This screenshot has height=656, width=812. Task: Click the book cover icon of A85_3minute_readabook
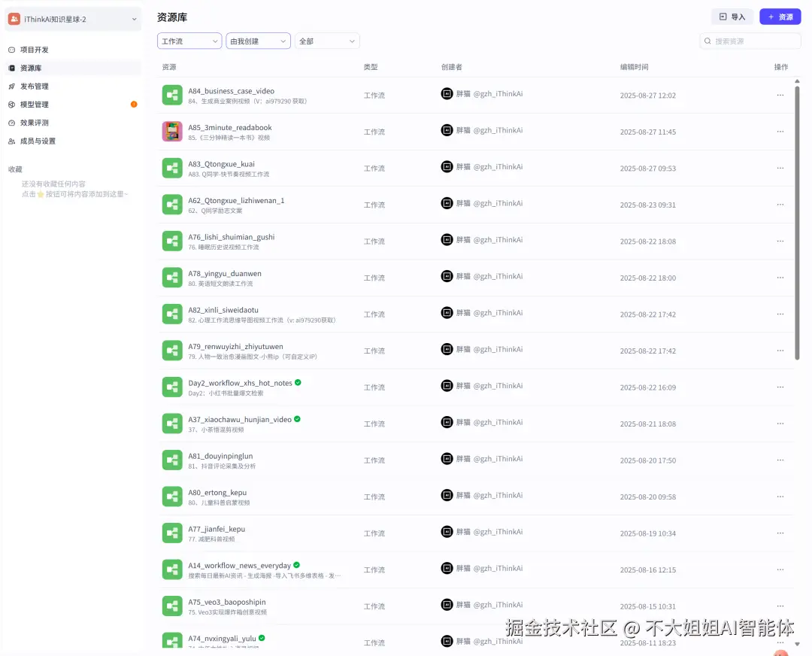click(x=171, y=131)
